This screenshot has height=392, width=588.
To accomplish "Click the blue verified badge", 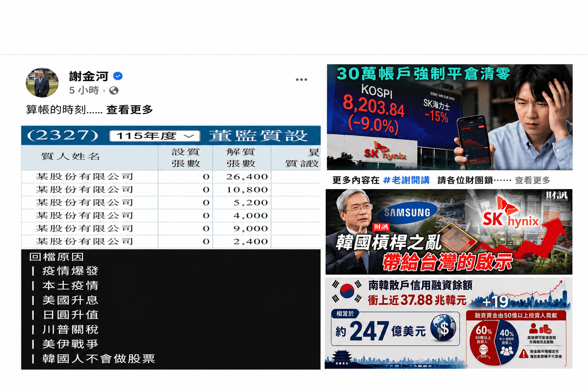I will (x=118, y=76).
